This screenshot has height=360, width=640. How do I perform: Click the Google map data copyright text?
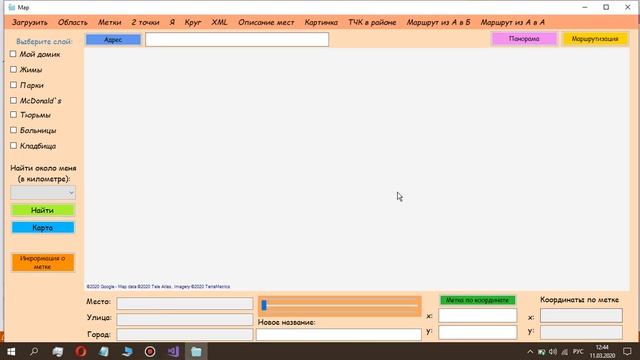158,287
